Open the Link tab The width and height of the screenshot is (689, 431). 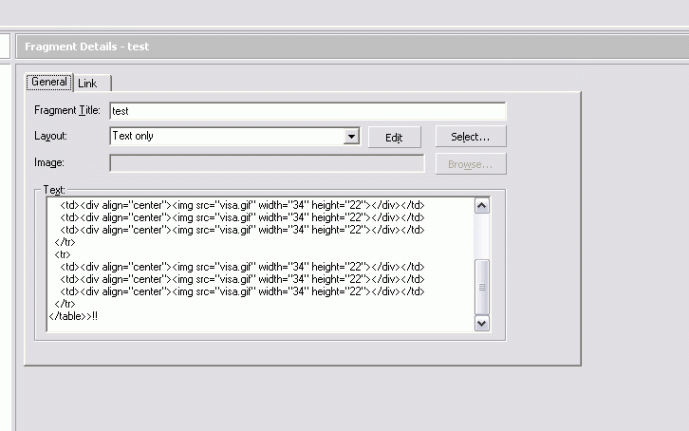click(x=87, y=83)
